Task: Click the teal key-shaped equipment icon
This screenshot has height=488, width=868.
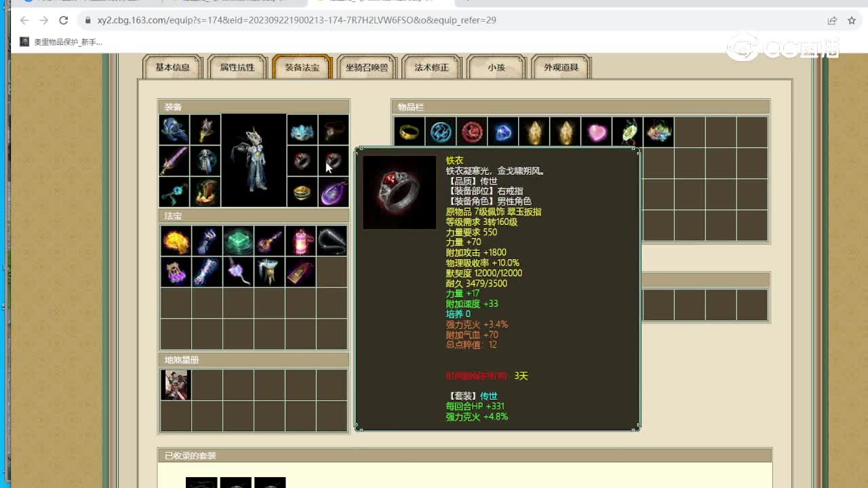Action: pos(174,192)
